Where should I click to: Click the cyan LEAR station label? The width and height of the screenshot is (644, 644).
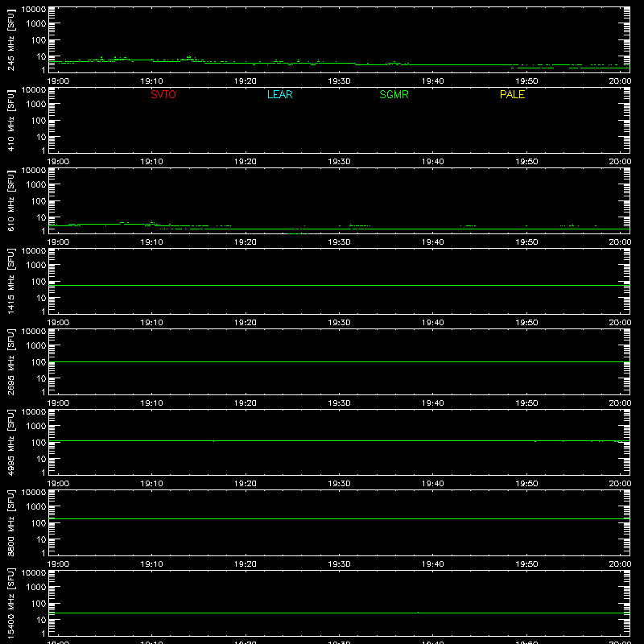[x=279, y=94]
